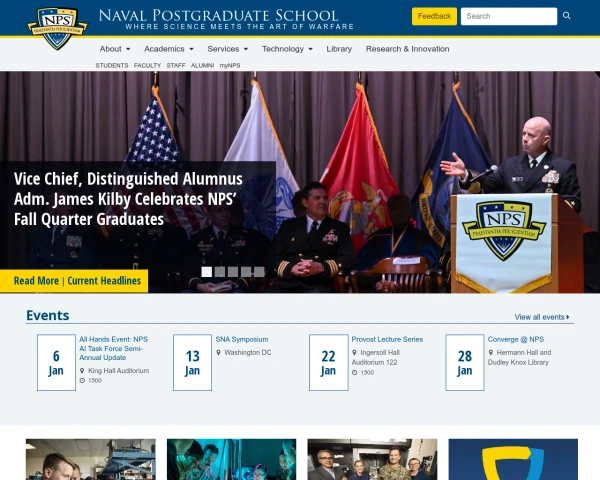Open the myNPS link
The height and width of the screenshot is (480, 600).
(230, 65)
